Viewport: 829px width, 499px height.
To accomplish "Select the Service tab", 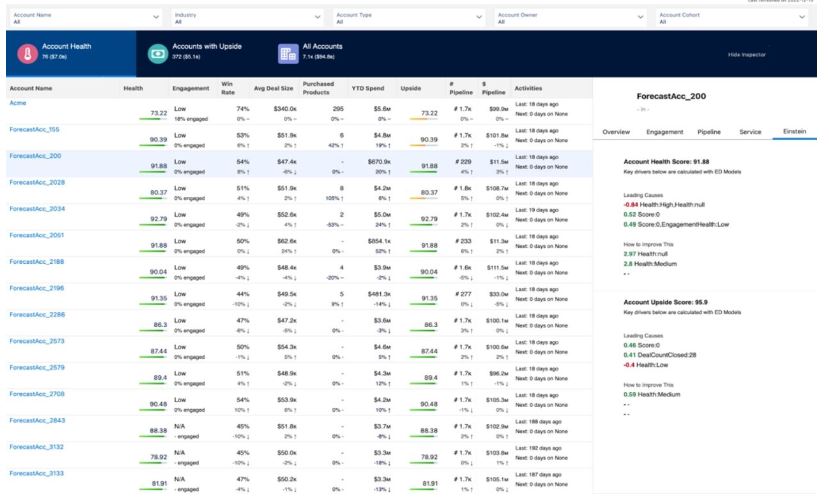I will click(x=750, y=131).
